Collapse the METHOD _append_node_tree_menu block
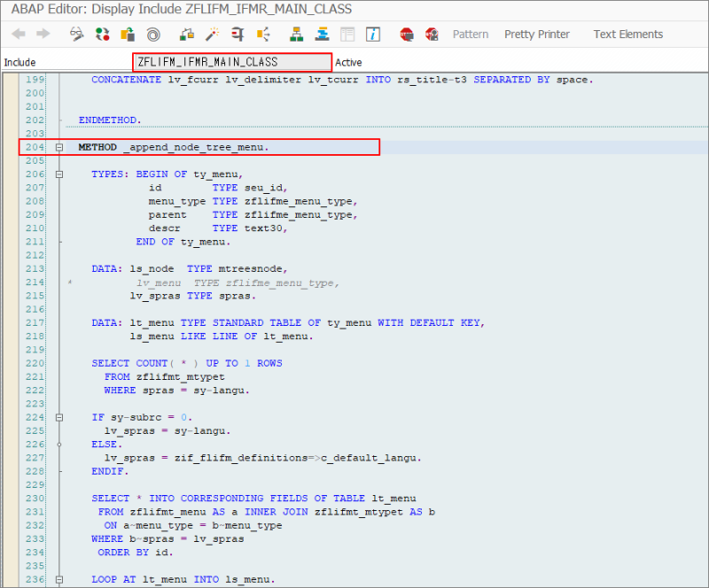The width and height of the screenshot is (709, 588). coord(58,147)
